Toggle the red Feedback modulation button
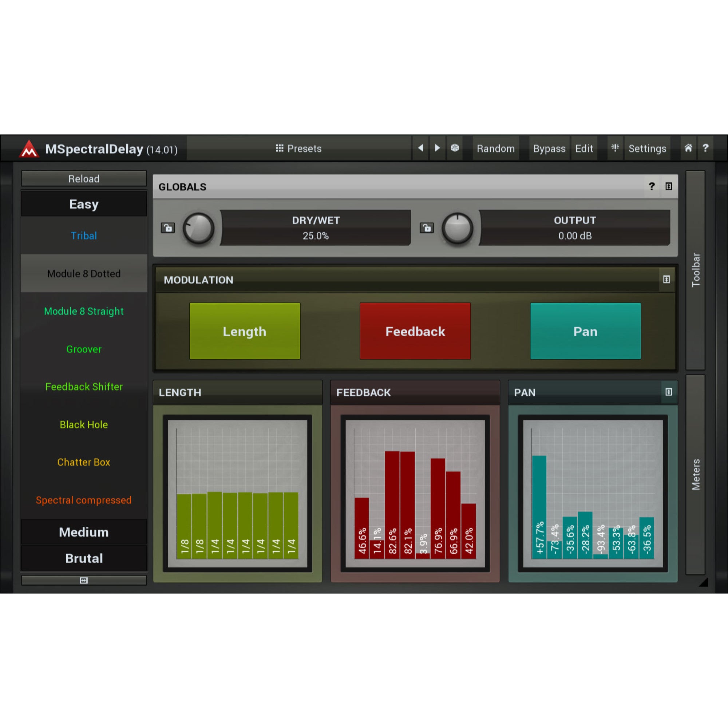This screenshot has width=728, height=728. click(415, 331)
